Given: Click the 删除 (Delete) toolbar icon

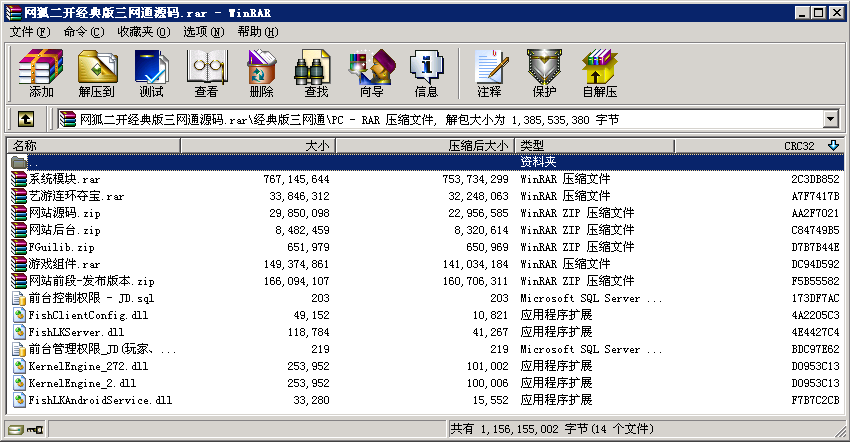Looking at the screenshot, I should (x=261, y=73).
